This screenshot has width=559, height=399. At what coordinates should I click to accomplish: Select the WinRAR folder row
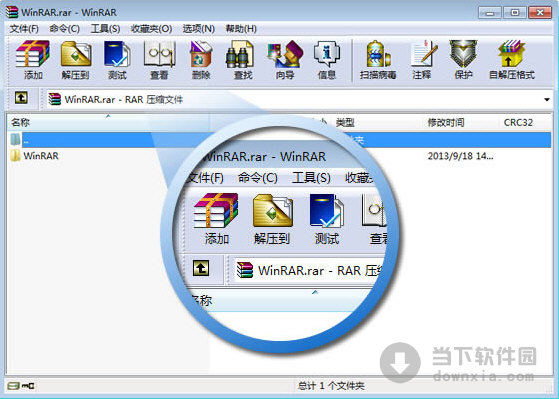point(280,156)
